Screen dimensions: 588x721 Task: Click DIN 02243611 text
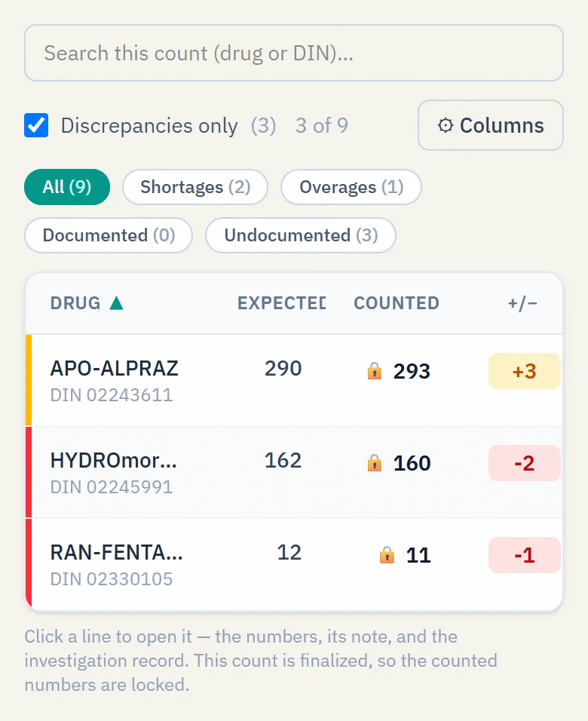(112, 395)
